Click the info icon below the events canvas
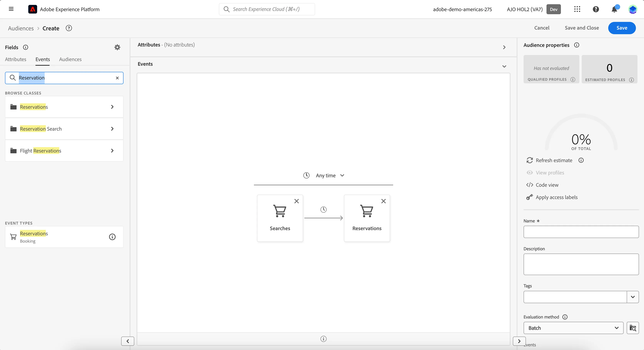 (324, 339)
